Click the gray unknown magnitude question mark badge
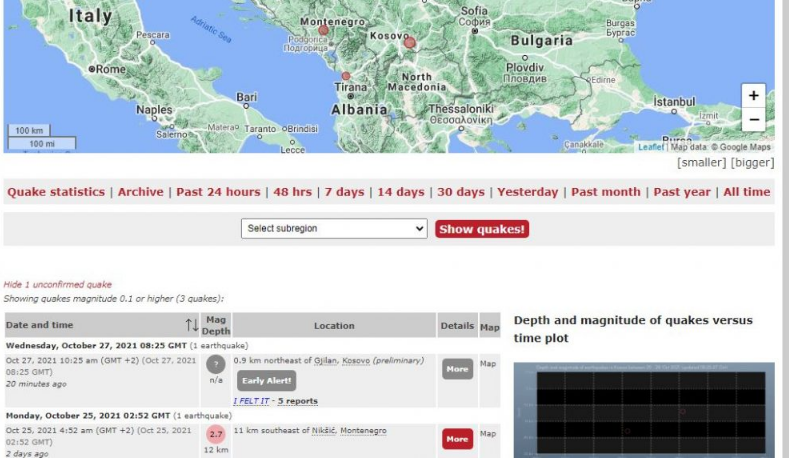Viewport: 789px width, 458px height. pyautogui.click(x=216, y=364)
